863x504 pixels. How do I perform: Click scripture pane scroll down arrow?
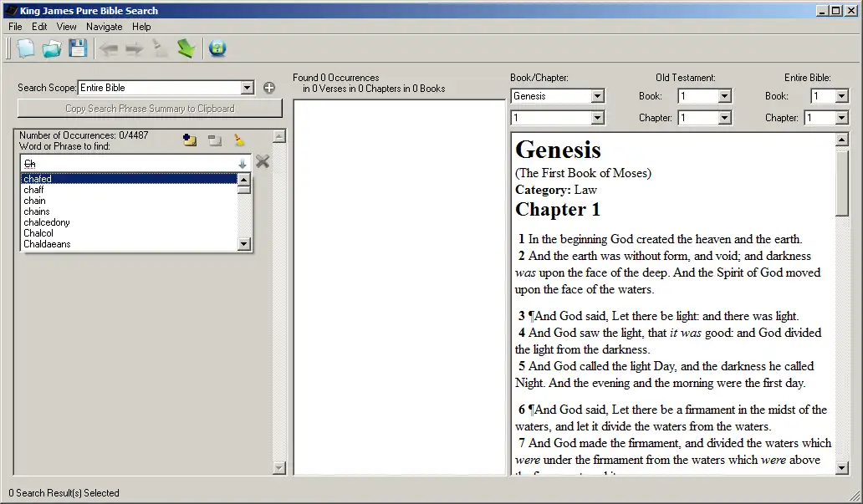point(841,468)
